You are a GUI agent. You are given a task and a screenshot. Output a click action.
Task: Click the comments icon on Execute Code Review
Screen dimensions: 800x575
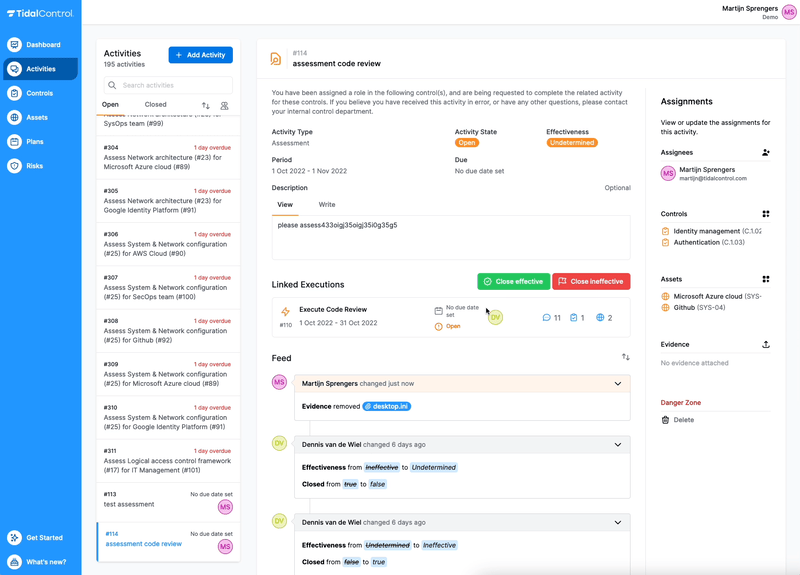coord(547,318)
